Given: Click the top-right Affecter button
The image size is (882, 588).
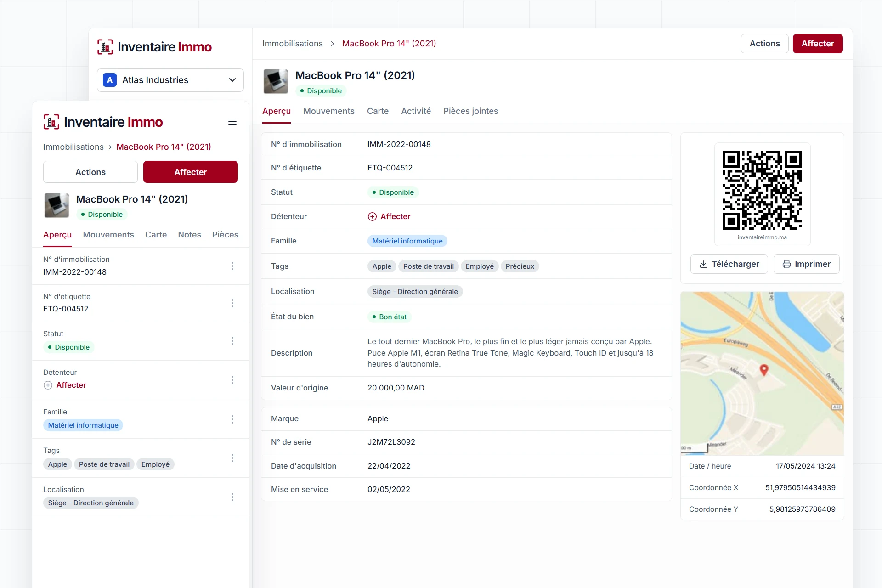Looking at the screenshot, I should coord(818,44).
